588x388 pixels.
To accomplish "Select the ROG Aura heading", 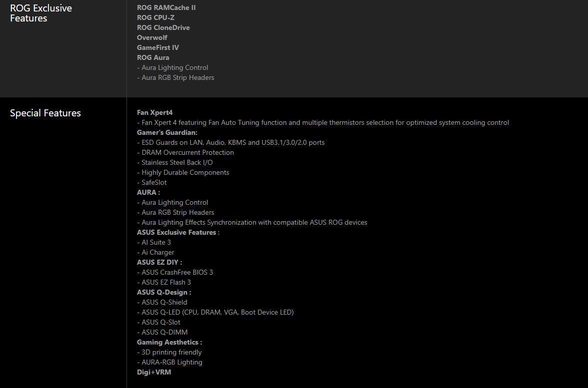I will click(x=153, y=58).
